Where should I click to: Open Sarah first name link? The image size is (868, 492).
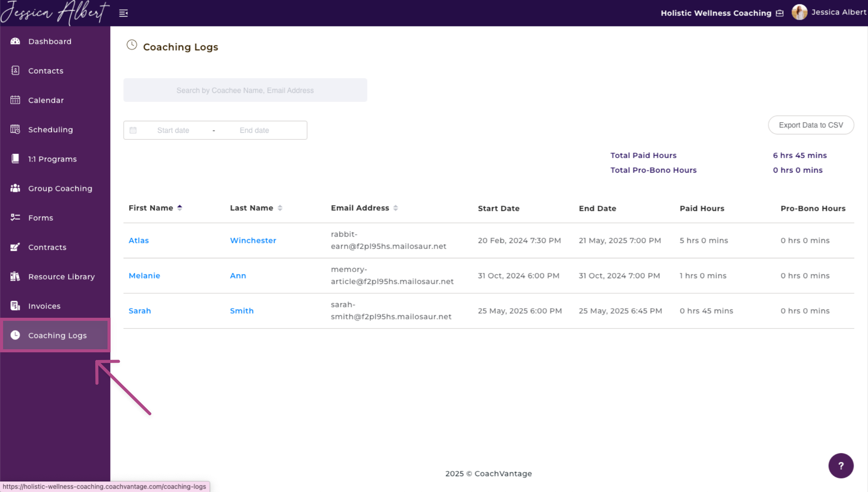(140, 311)
